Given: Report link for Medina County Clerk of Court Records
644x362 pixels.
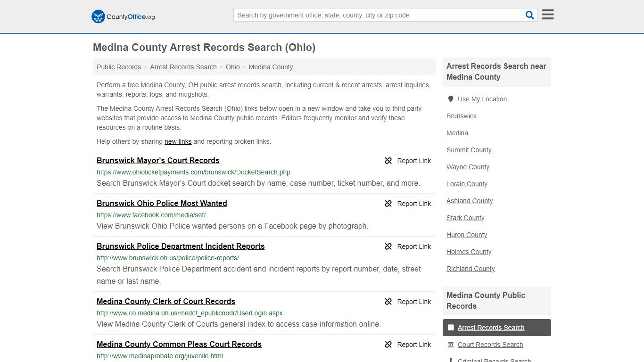Looking at the screenshot, I should pos(408,302).
